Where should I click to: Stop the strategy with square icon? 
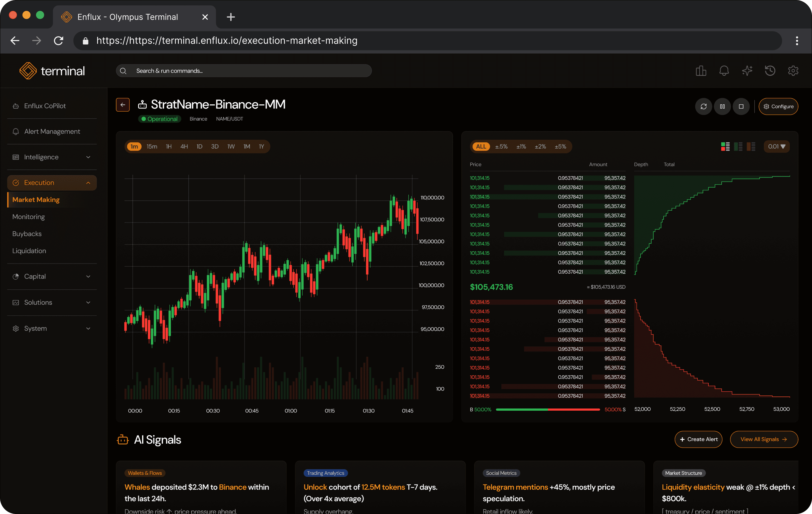tap(741, 107)
